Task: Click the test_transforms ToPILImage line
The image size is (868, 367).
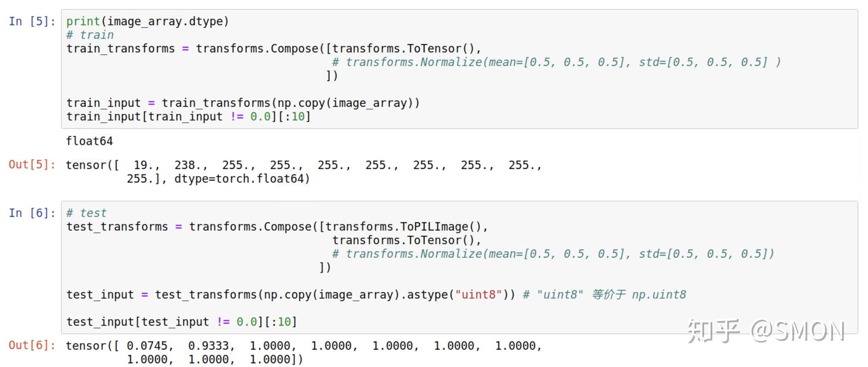Action: tap(277, 227)
